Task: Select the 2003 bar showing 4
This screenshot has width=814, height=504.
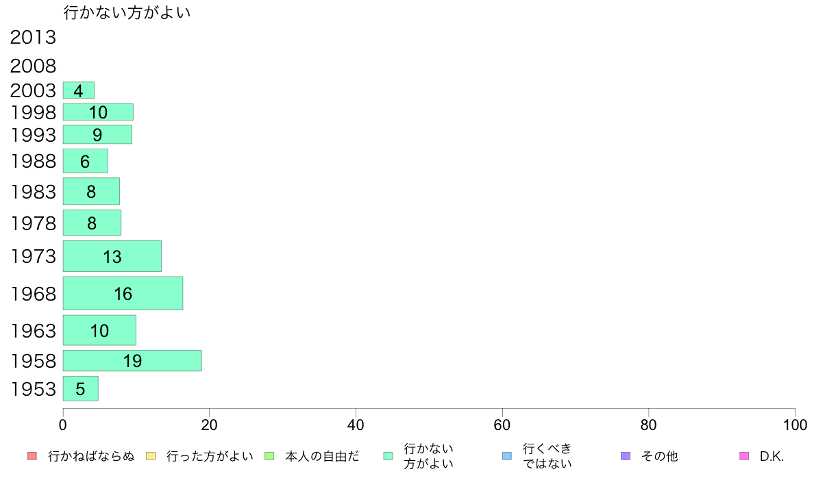Action: (78, 90)
